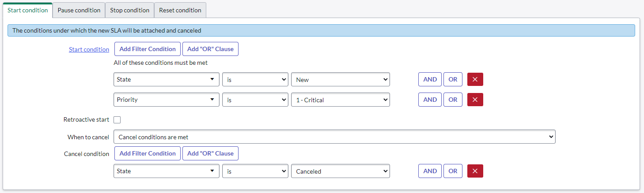This screenshot has height=193, width=644.
Task: Delete the State is New condition row
Action: coord(475,80)
